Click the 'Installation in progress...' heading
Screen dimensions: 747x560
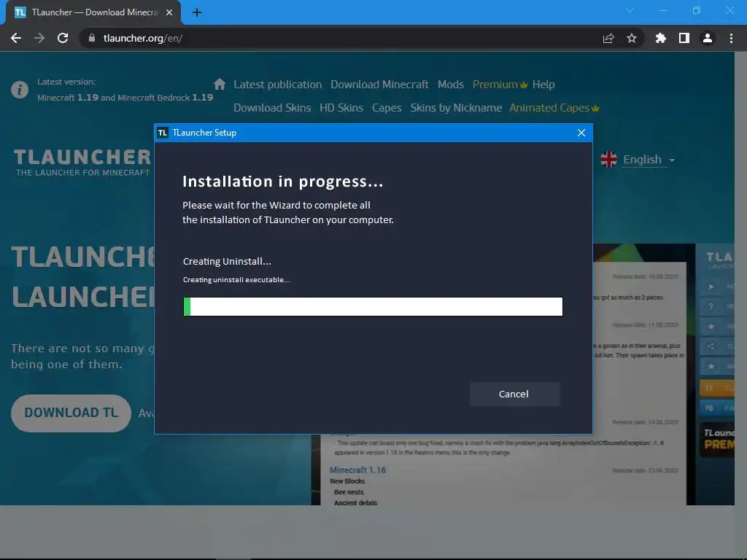coord(282,182)
